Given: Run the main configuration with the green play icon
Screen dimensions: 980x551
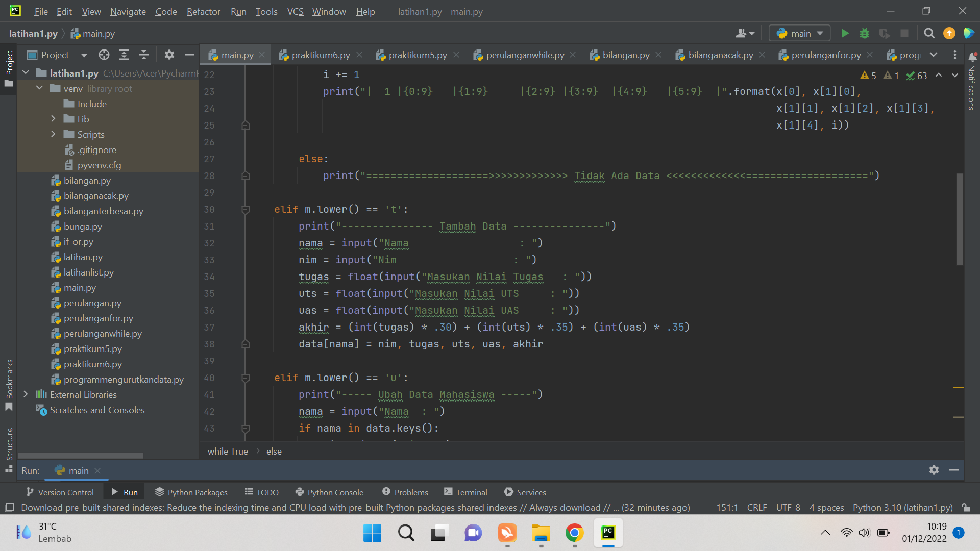Looking at the screenshot, I should (845, 34).
